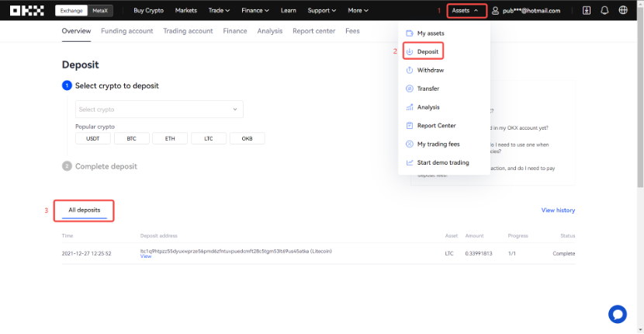The height and width of the screenshot is (334, 644).
Task: Click the Report Center icon
Action: (x=409, y=126)
